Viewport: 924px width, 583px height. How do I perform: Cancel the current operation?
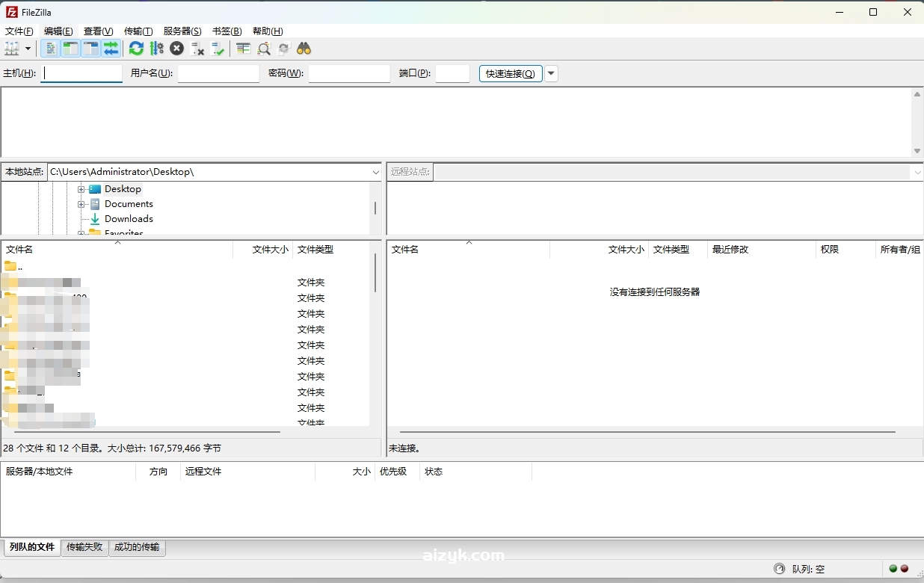[177, 49]
